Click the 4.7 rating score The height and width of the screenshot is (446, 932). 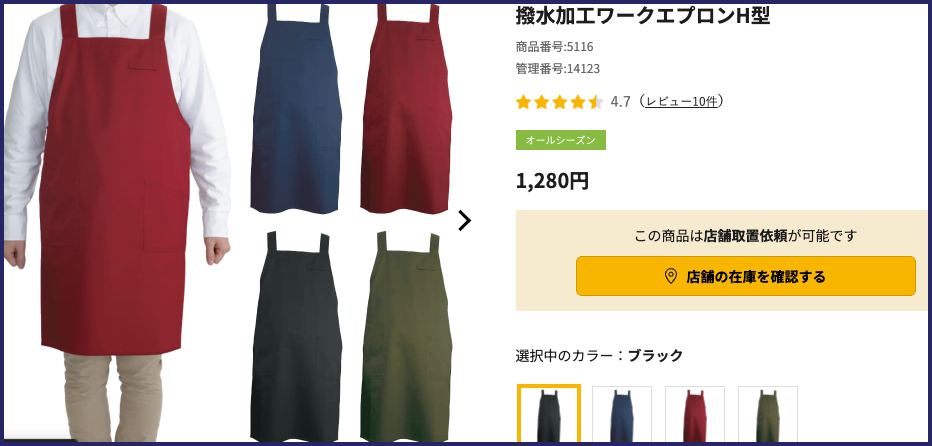tap(620, 102)
